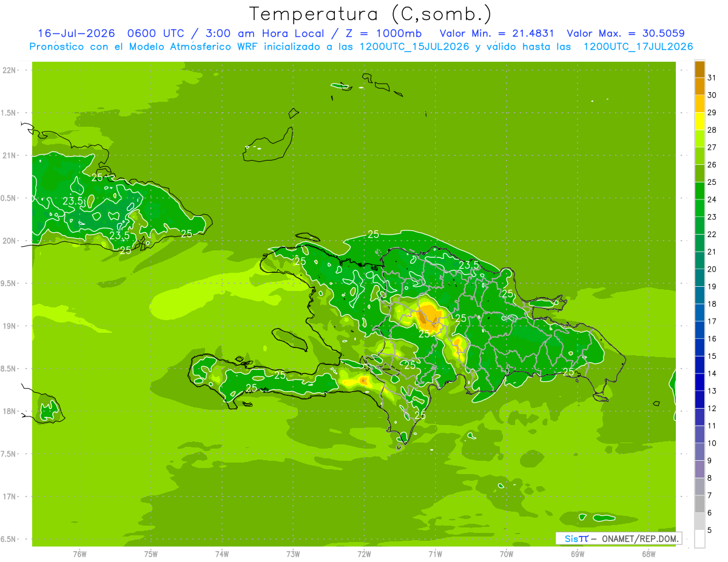Click the 'SisPI – ONAMET/REP.DOM.' credit box

619,538
